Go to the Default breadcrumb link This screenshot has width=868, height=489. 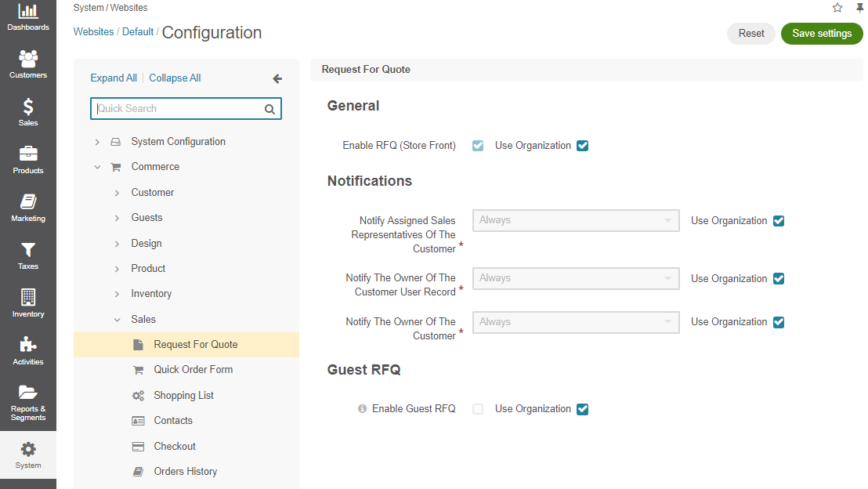pyautogui.click(x=138, y=31)
